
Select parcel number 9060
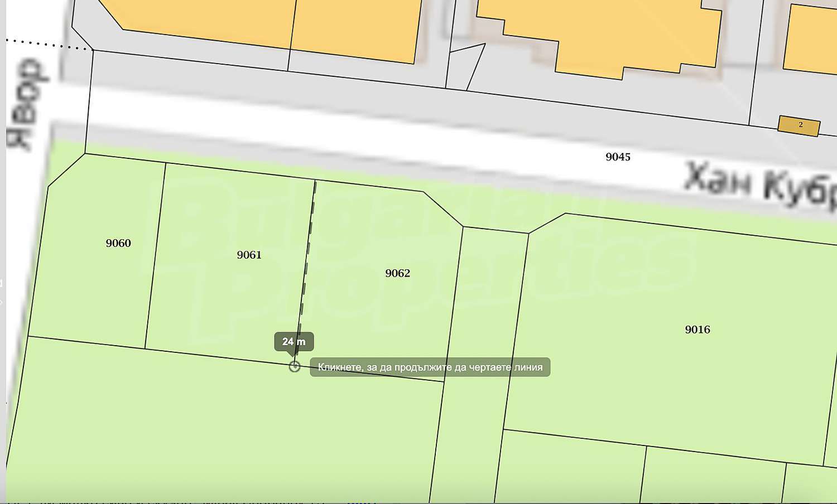(x=118, y=243)
